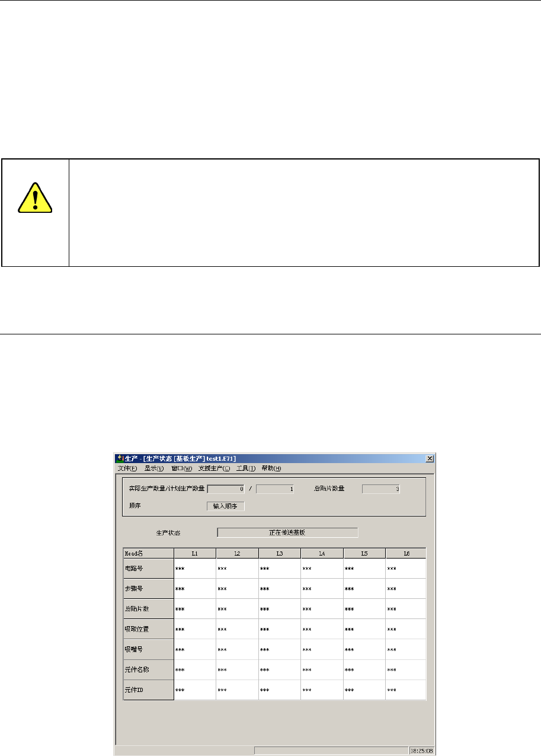541x756 pixels.
Task: Open the 窗口(W) menu
Action: (x=182, y=468)
